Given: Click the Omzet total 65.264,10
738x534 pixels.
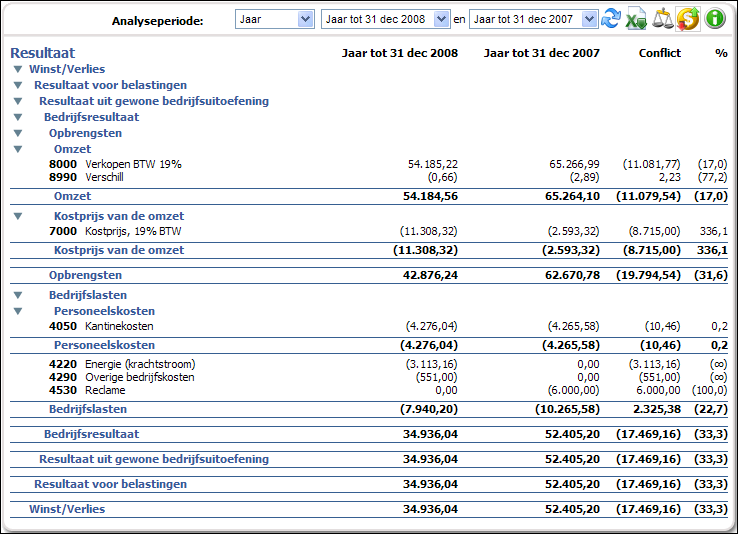Looking at the screenshot, I should pyautogui.click(x=572, y=196).
